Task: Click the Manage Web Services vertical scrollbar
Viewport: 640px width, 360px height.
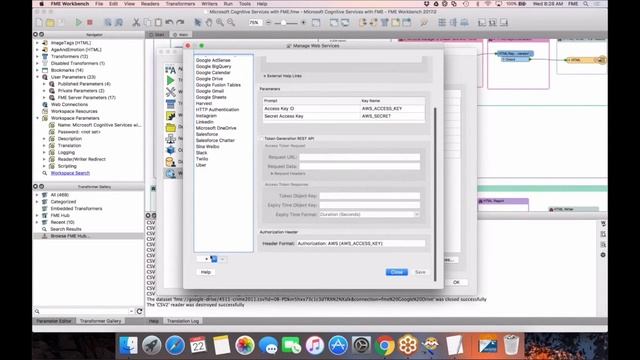Action: [x=435, y=194]
